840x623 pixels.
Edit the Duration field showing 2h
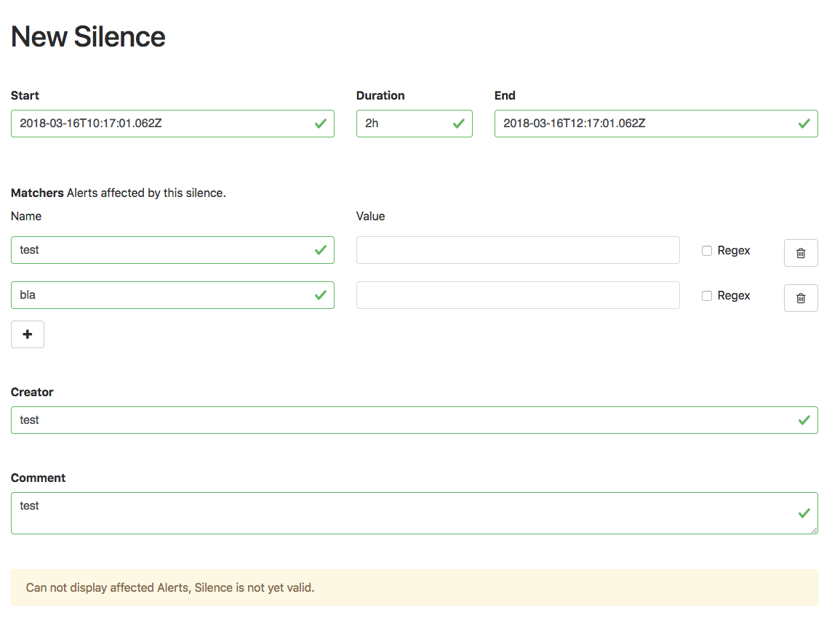(404, 124)
